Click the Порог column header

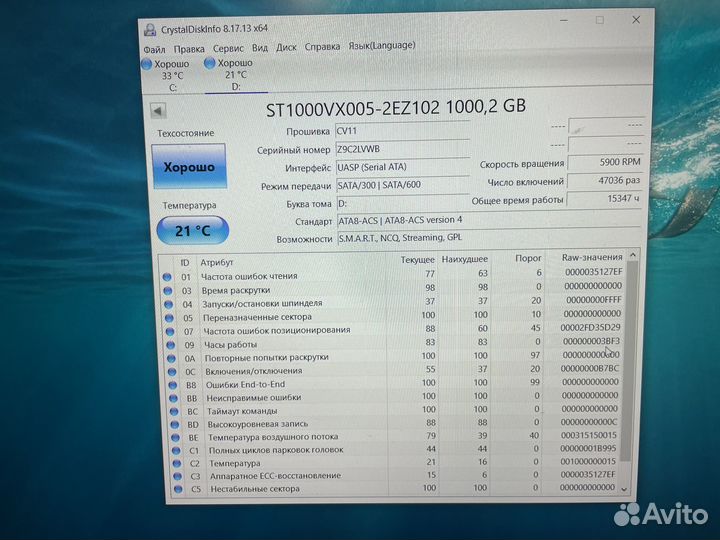528,259
